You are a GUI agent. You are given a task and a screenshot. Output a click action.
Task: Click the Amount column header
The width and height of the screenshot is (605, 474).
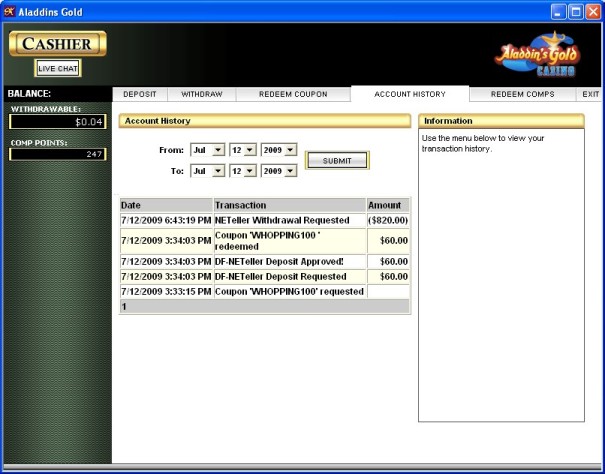[x=388, y=205]
